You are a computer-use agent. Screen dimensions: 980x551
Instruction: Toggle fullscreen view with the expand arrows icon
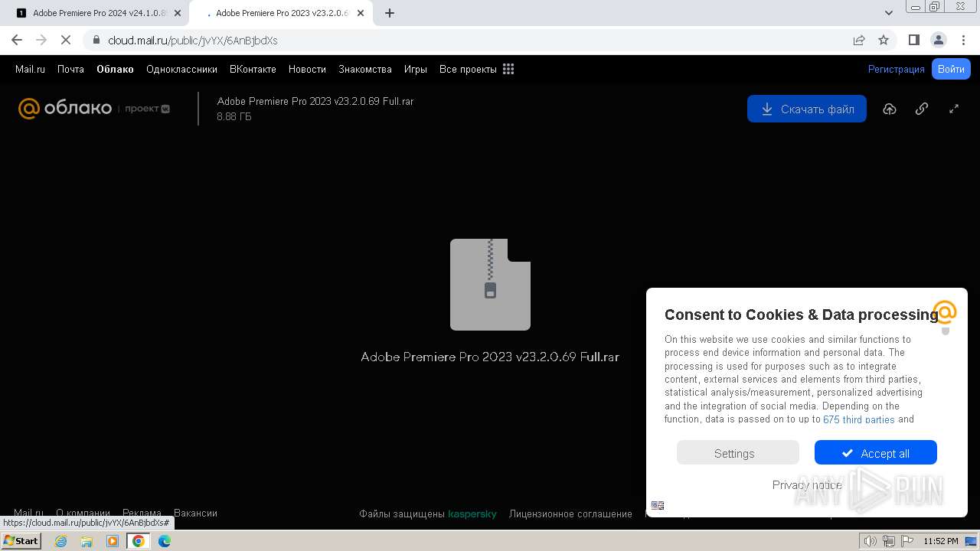pos(954,109)
